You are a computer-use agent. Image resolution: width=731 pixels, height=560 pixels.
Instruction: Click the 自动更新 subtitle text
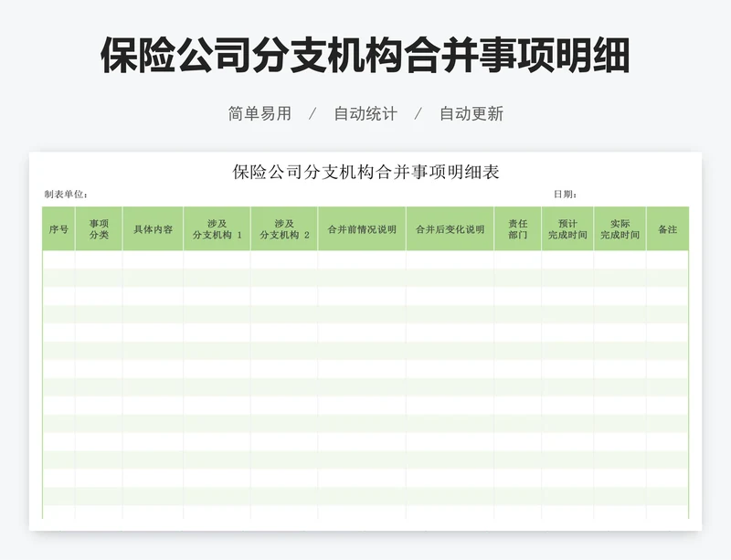click(471, 113)
